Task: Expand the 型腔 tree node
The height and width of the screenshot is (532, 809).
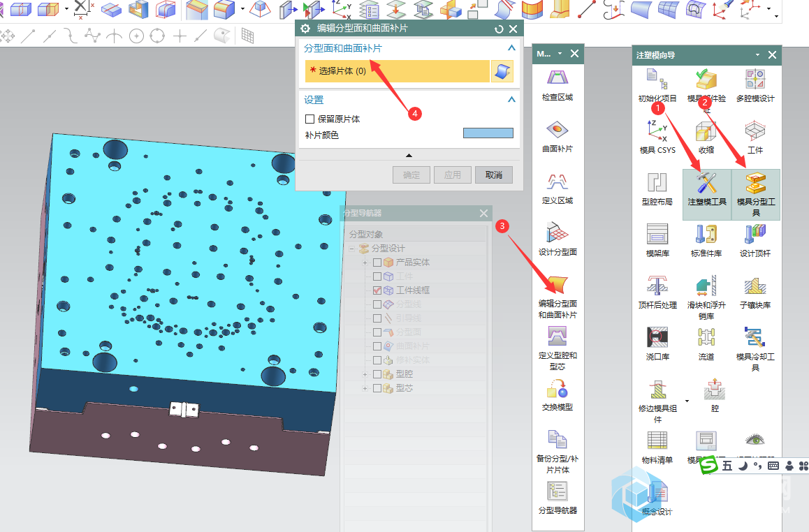Action: pos(365,374)
